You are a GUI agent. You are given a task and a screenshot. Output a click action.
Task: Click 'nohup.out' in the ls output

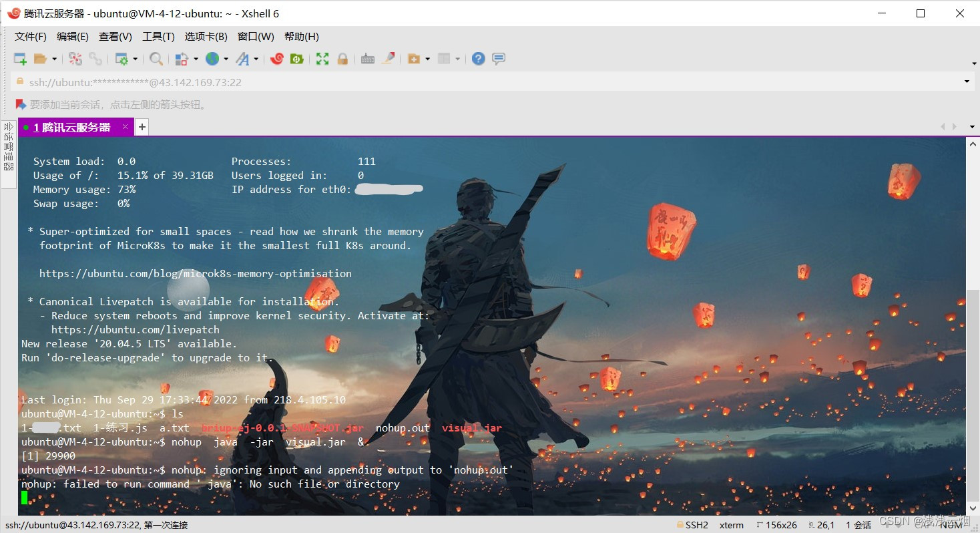click(403, 427)
